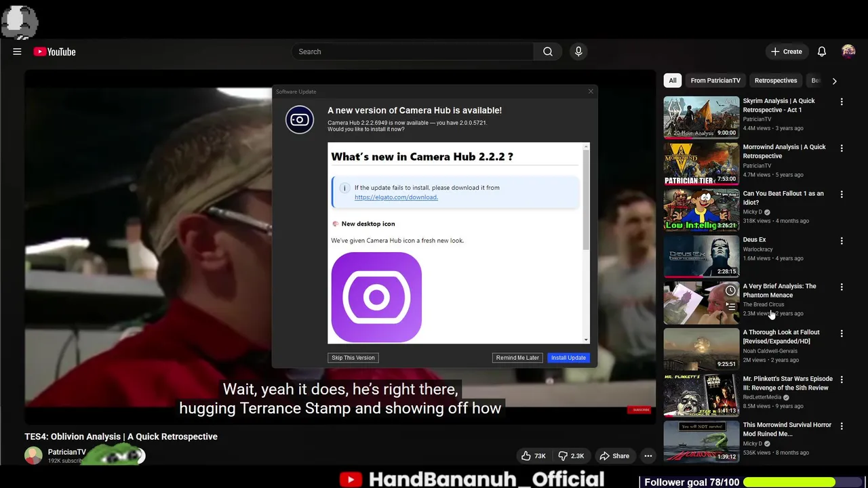Image resolution: width=868 pixels, height=488 pixels.
Task: Open the elgato.com/download link
Action: pyautogui.click(x=396, y=197)
